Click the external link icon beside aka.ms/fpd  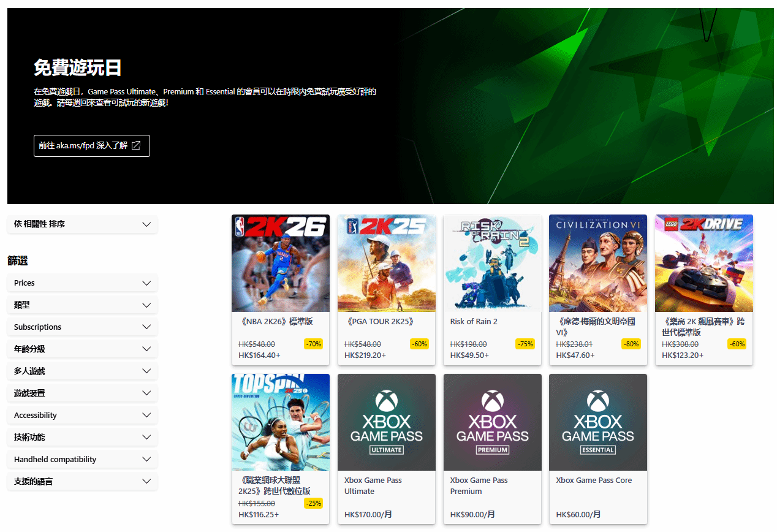point(136,146)
